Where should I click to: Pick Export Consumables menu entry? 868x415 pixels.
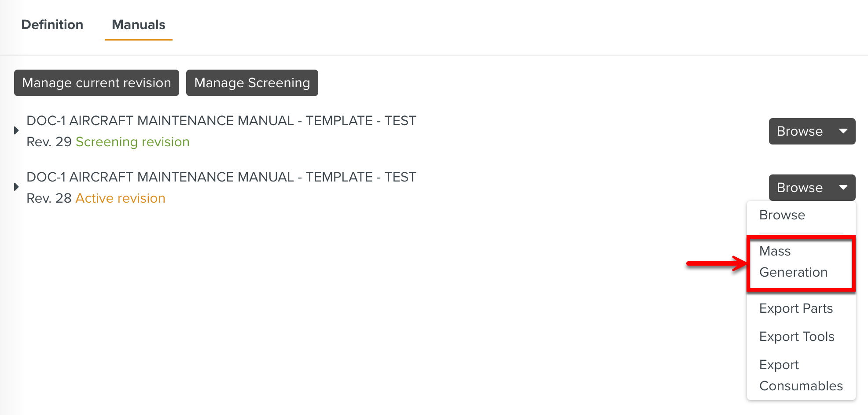pos(801,375)
